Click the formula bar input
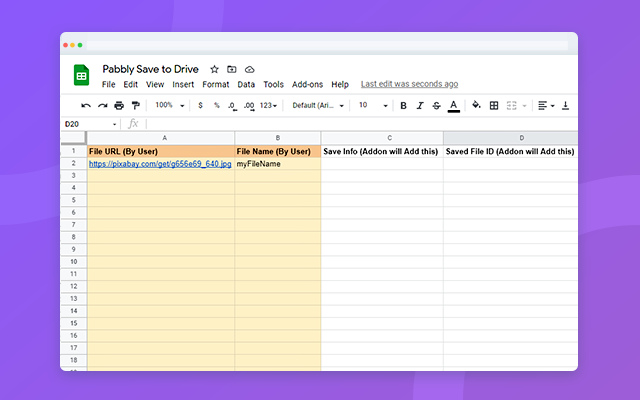 pos(361,124)
